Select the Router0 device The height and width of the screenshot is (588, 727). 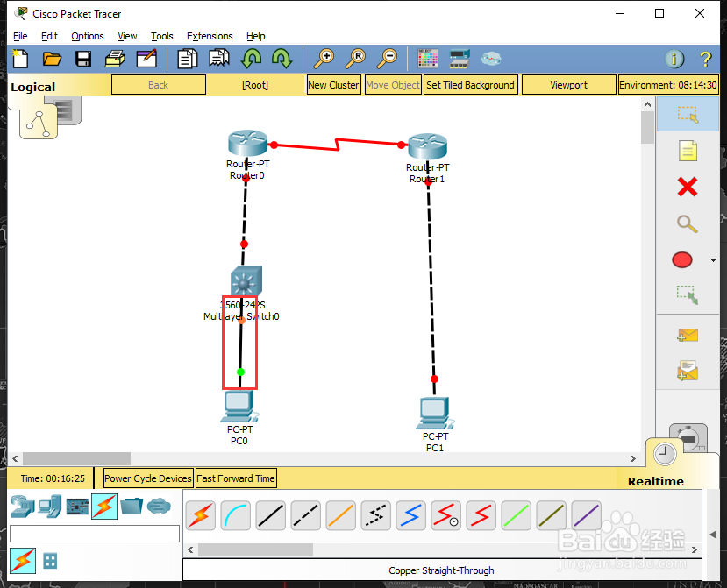pos(247,143)
